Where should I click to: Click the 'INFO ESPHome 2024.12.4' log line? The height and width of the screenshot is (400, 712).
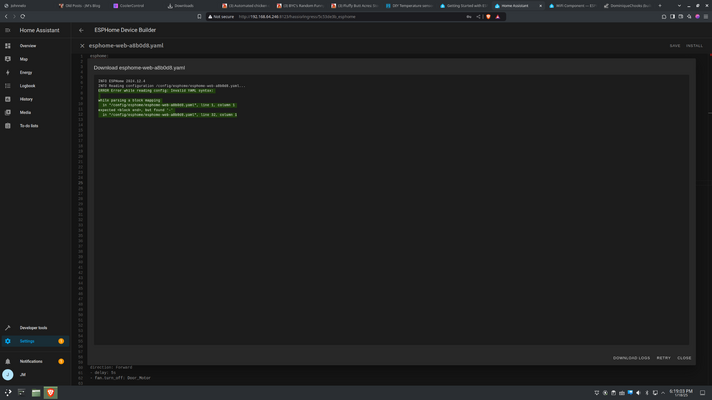[122, 81]
